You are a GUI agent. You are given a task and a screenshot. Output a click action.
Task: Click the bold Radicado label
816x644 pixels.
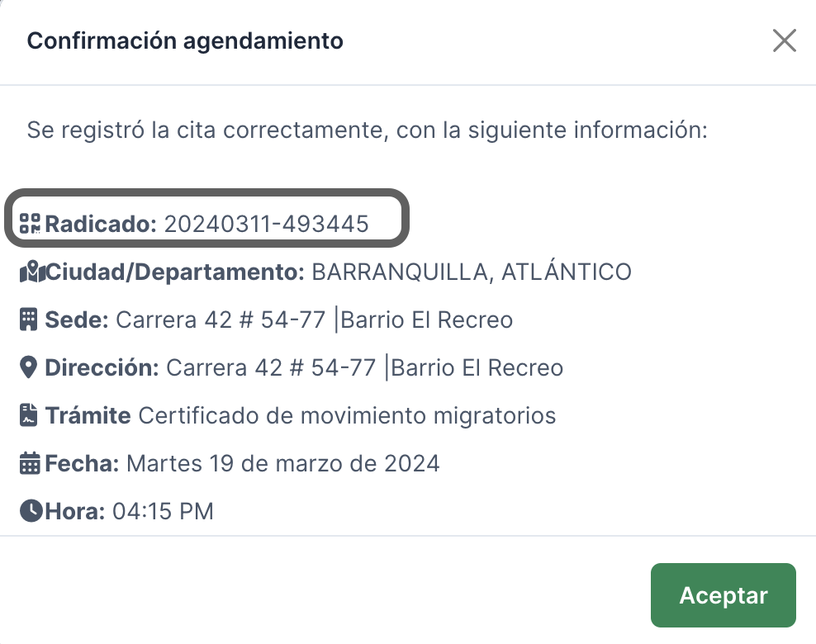pos(100,224)
